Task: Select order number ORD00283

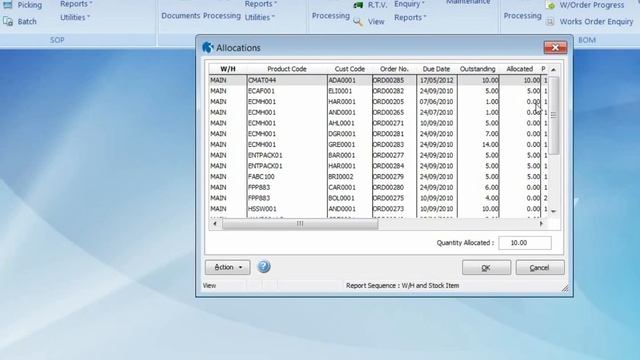Action: (x=394, y=144)
